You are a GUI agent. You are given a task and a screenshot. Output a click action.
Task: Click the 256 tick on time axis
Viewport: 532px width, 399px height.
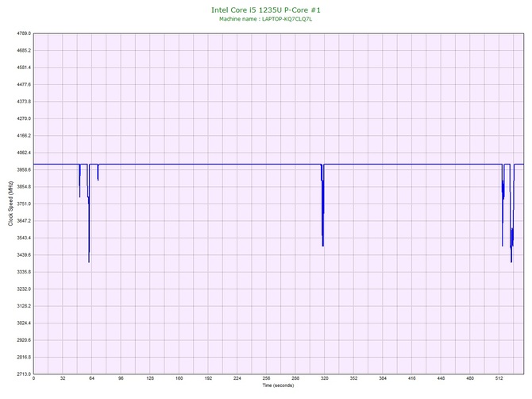(266, 378)
